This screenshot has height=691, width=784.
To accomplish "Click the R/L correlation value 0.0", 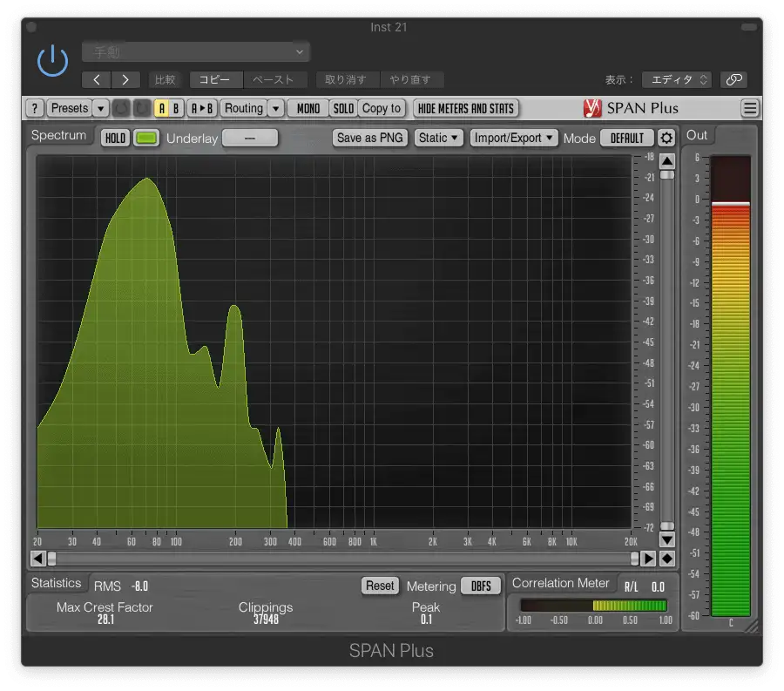I will point(658,587).
